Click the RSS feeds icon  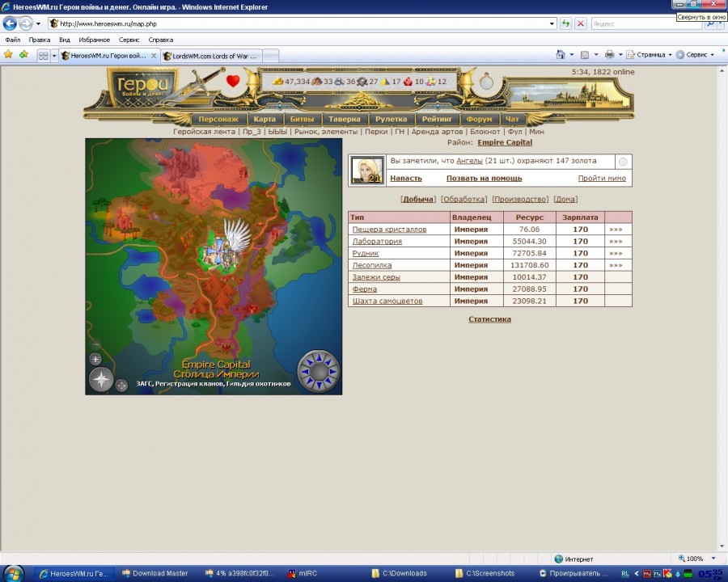(585, 55)
